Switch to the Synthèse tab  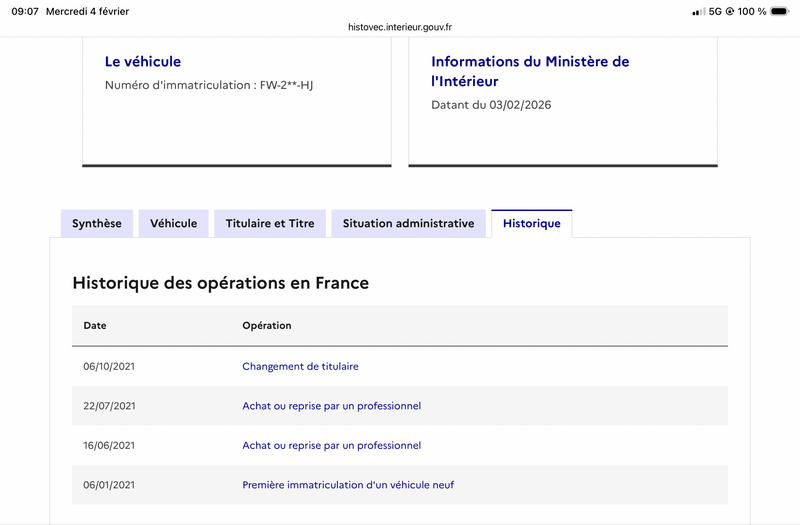[x=97, y=224]
